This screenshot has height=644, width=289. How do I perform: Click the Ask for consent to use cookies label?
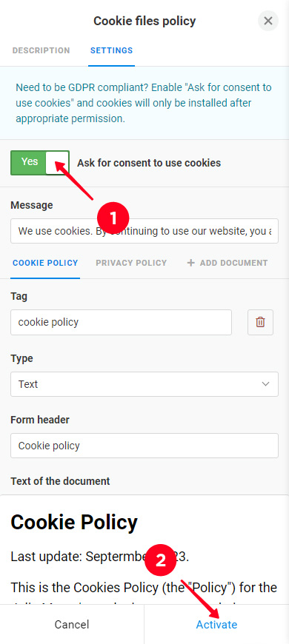pyautogui.click(x=149, y=163)
